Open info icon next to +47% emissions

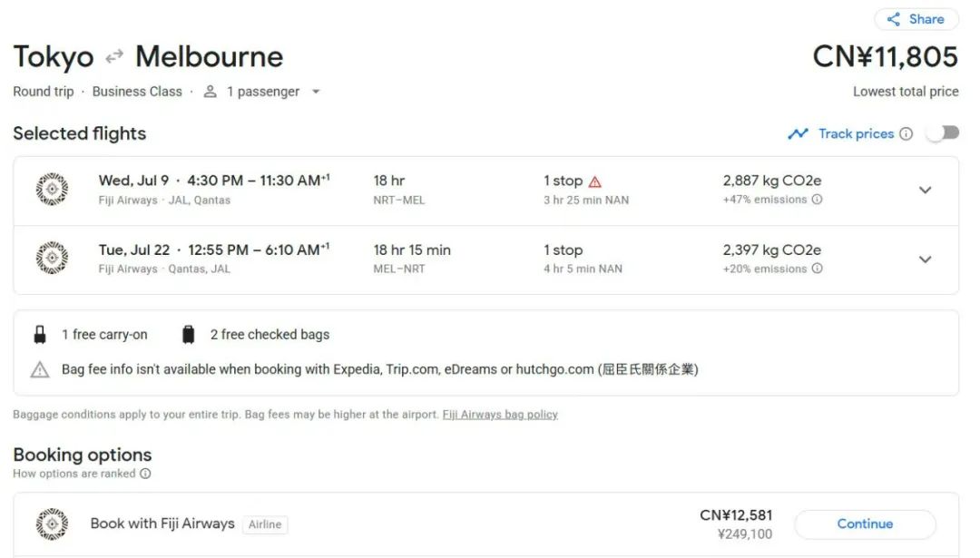click(817, 200)
